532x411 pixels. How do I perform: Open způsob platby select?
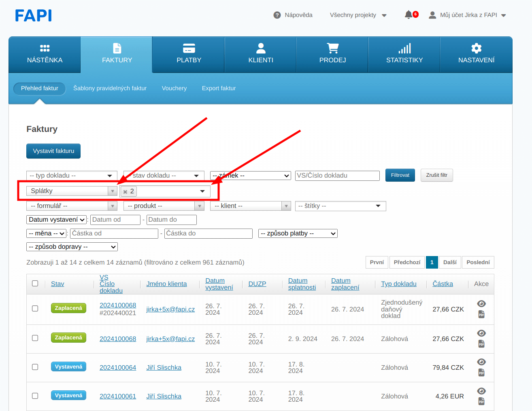click(x=298, y=233)
